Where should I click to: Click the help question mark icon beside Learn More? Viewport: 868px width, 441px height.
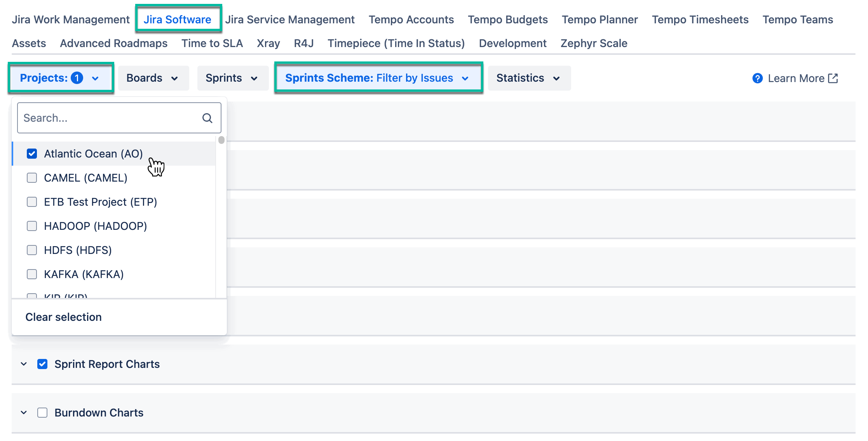[757, 78]
